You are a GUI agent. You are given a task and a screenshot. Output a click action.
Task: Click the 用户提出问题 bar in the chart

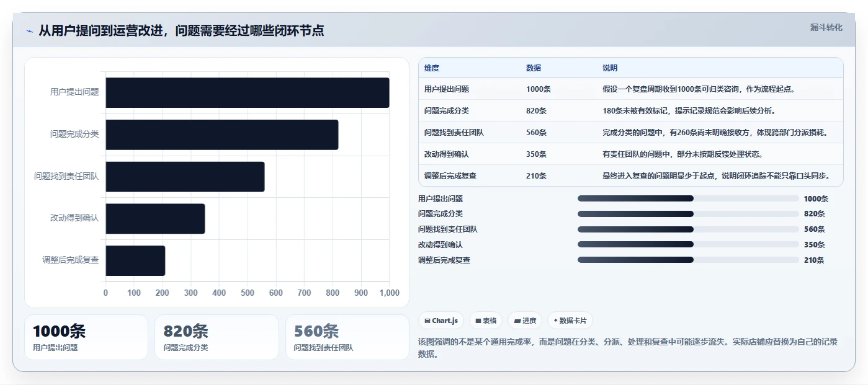point(248,92)
